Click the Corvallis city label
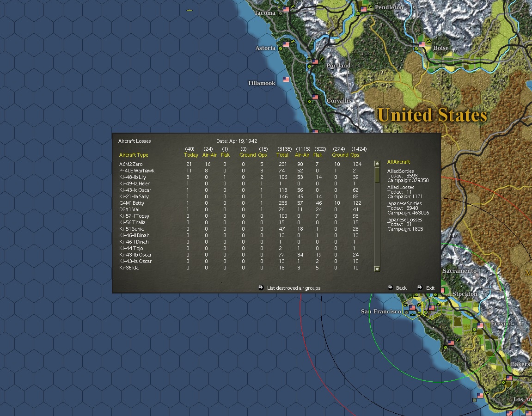 click(339, 101)
